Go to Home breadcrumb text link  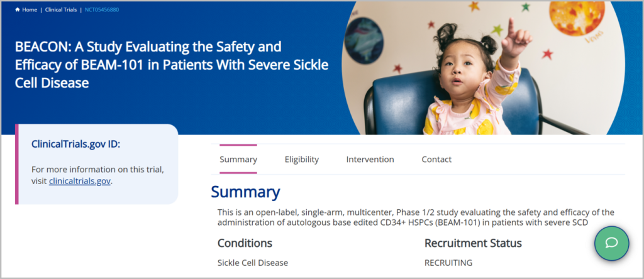(x=30, y=10)
